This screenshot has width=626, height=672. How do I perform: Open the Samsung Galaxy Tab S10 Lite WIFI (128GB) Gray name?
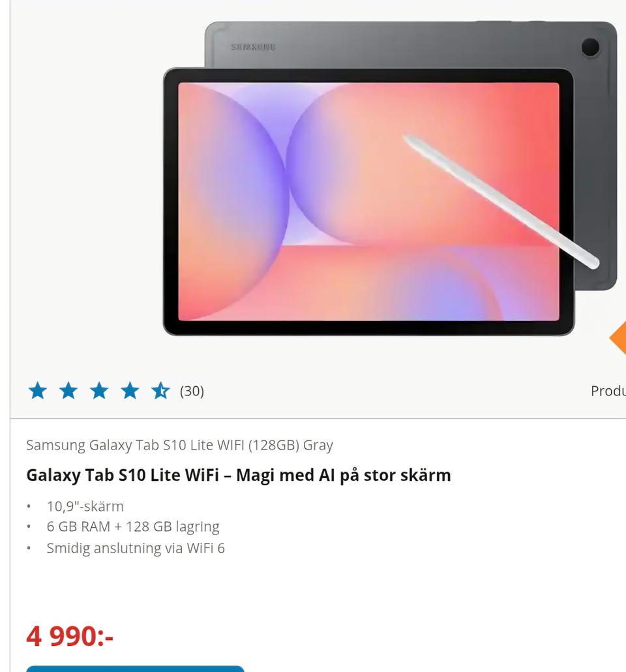tap(179, 445)
